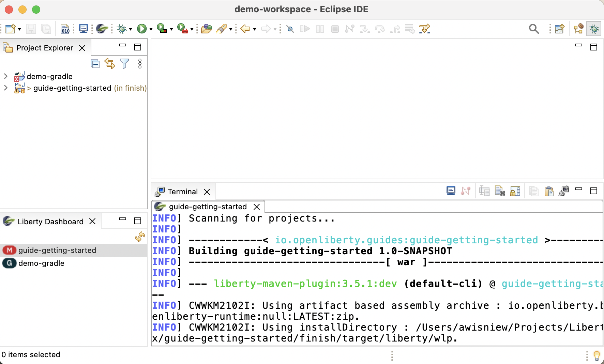The width and height of the screenshot is (604, 364).
Task: Open the Coverage dropdown arrow
Action: point(171,29)
